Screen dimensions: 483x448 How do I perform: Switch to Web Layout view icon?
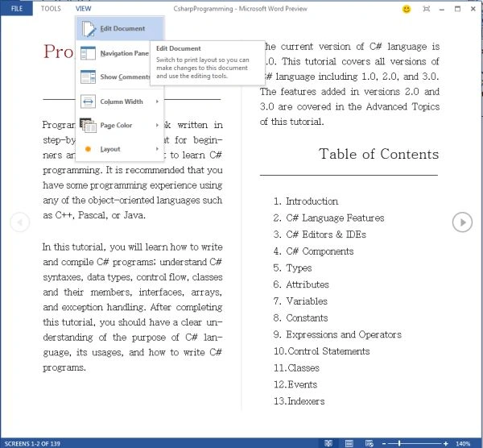pyautogui.click(x=369, y=443)
